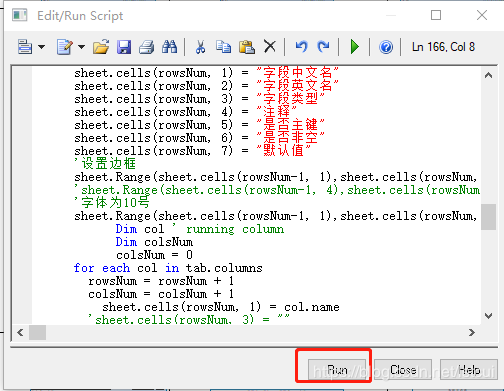Click the Run button
Screen dimensions: 504x391
(337, 369)
